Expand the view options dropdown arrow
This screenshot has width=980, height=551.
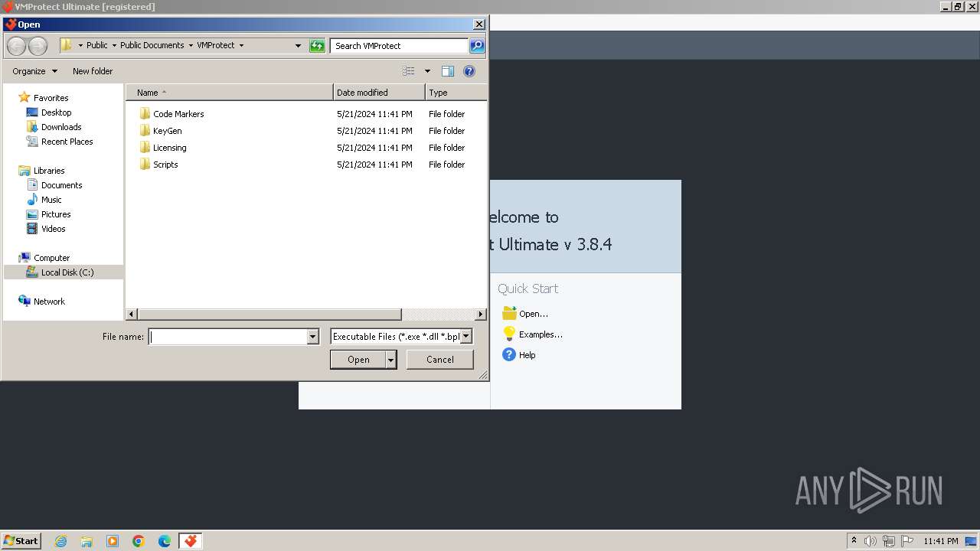tap(427, 71)
